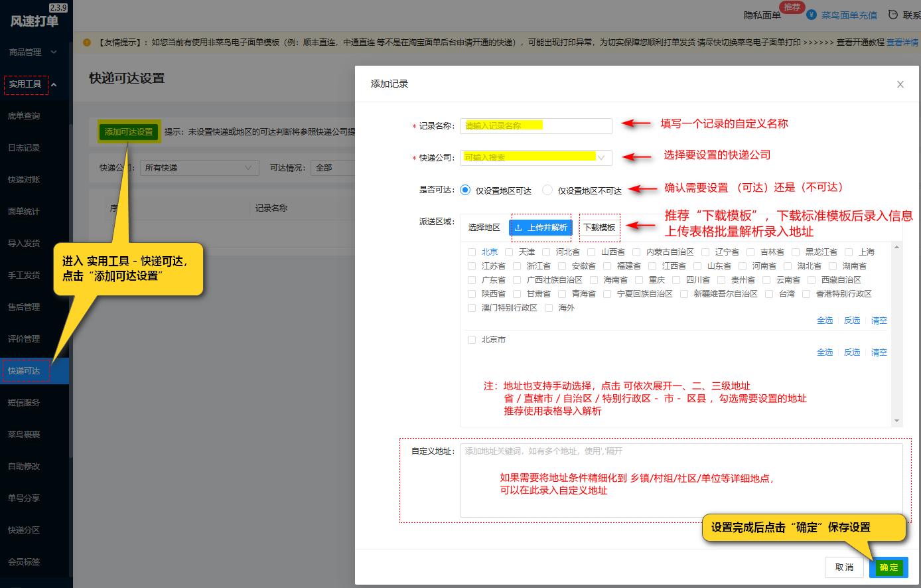This screenshot has height=588, width=921.
Task: Select 短信服务 in the sidebar
Action: point(26,402)
